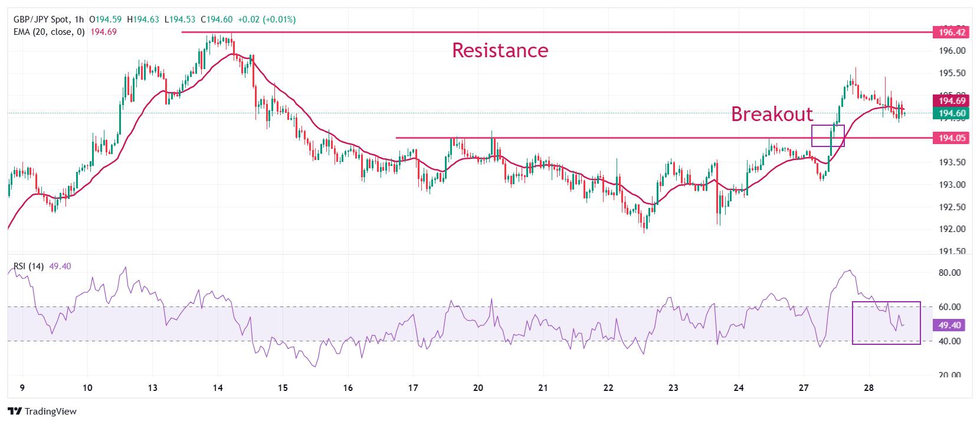Viewport: 980px width, 424px height.
Task: Click the TradingView logo icon
Action: (x=15, y=411)
